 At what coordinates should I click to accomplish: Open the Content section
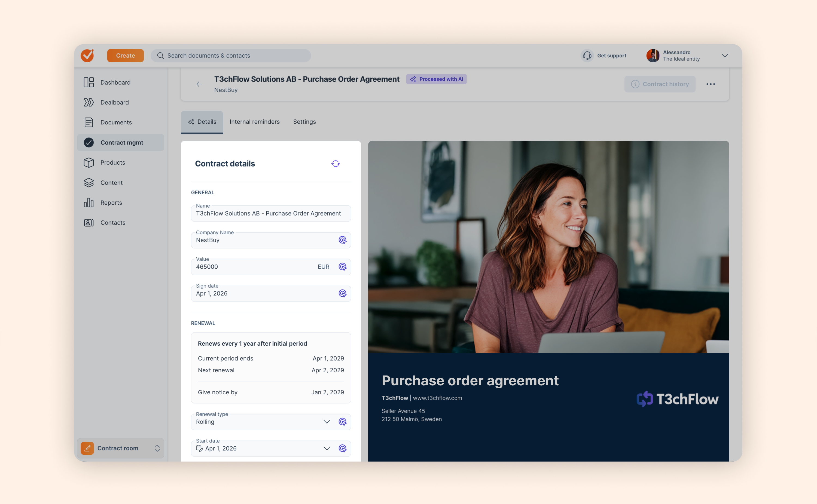111,183
